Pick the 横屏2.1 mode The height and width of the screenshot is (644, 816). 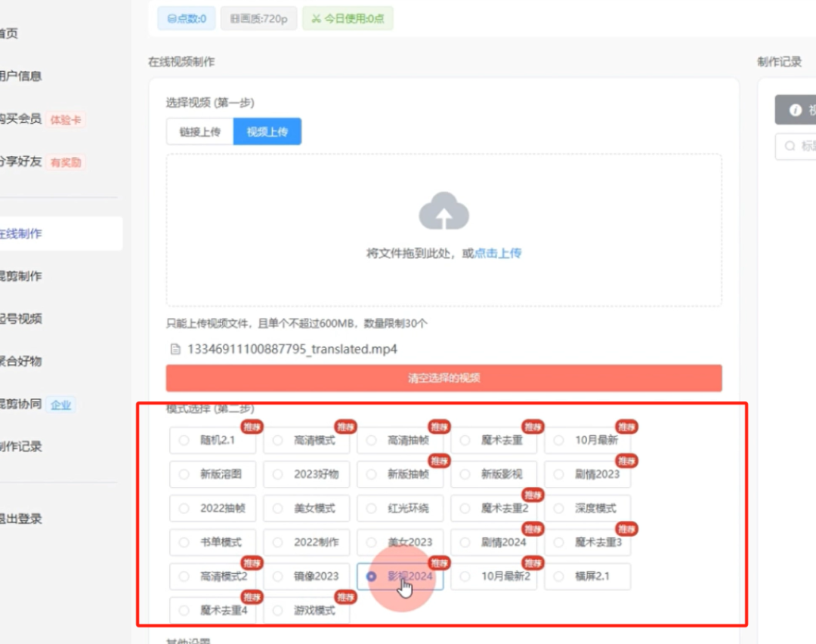click(588, 576)
